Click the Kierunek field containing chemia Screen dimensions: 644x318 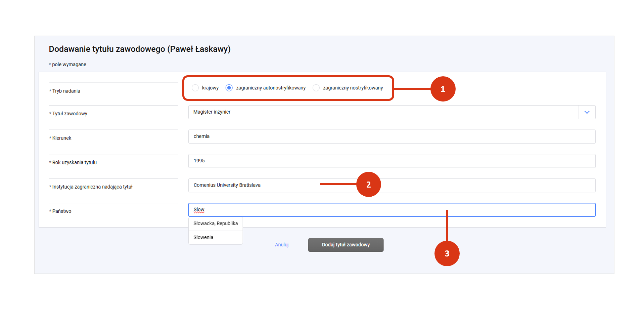392,136
